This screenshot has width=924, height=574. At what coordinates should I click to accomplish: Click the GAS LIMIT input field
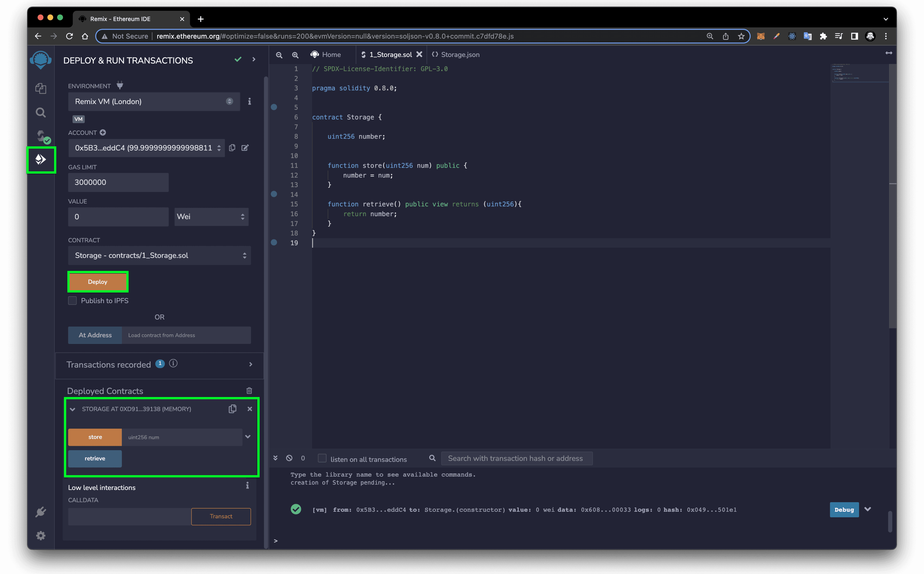119,182
